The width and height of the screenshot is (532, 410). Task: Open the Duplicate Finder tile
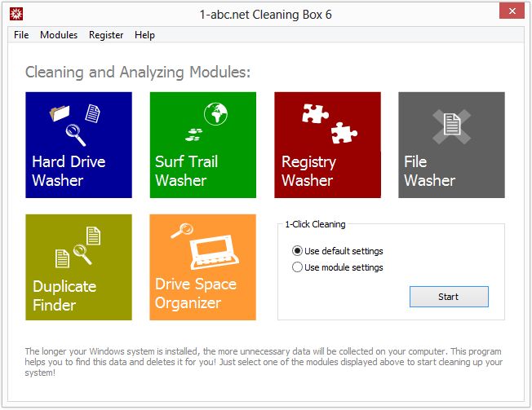coord(78,267)
